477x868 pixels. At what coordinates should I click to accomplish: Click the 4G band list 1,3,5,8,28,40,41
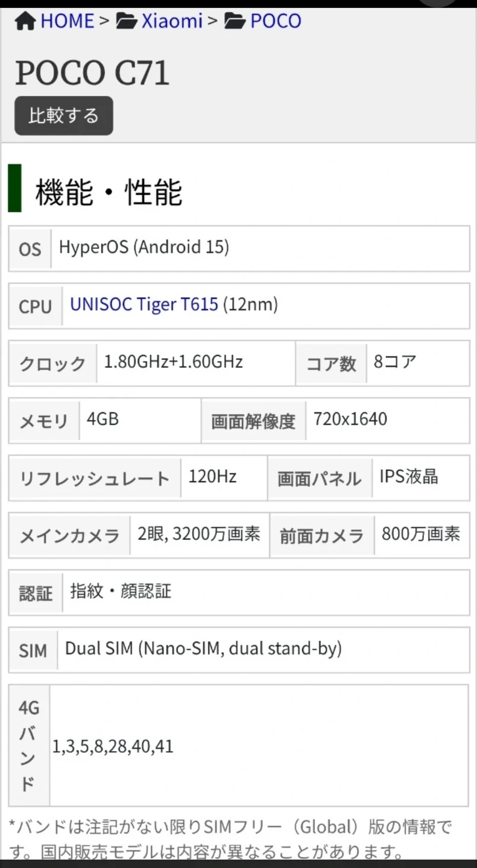[x=113, y=746]
